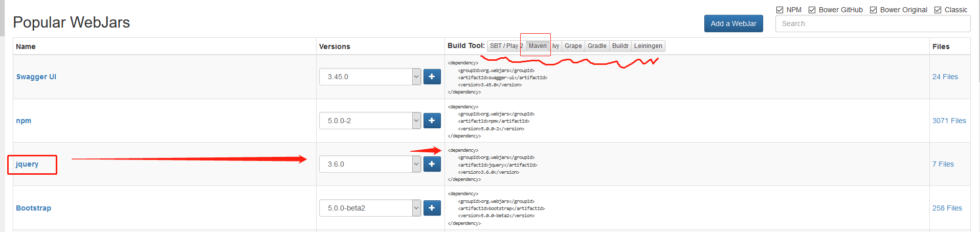Open jquery version dropdown 3.6.0

pos(370,164)
